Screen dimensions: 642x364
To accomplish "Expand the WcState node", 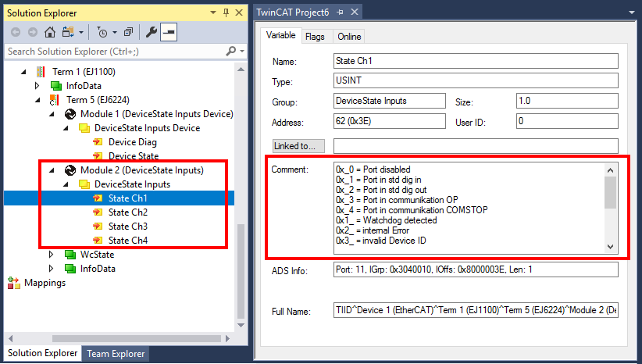I will click(52, 255).
